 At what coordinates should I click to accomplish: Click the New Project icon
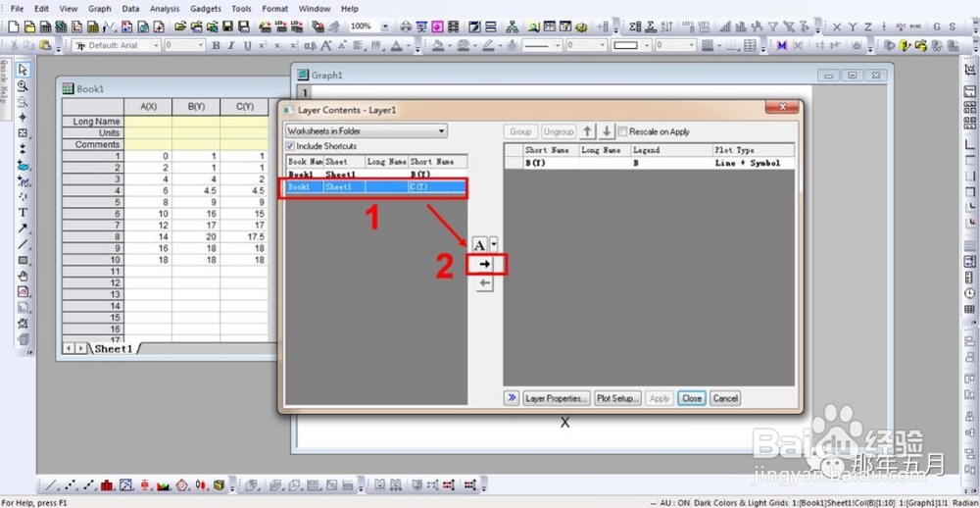coord(14,26)
